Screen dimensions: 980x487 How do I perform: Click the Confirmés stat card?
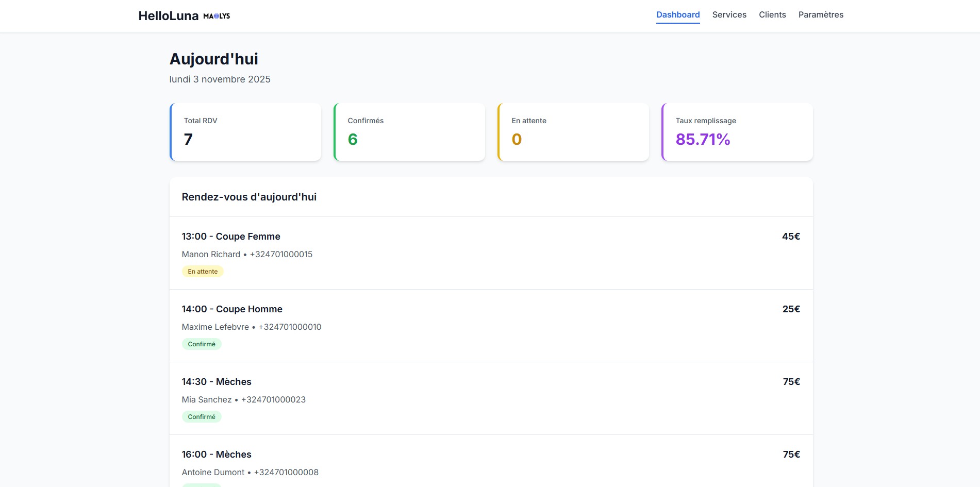pos(409,132)
